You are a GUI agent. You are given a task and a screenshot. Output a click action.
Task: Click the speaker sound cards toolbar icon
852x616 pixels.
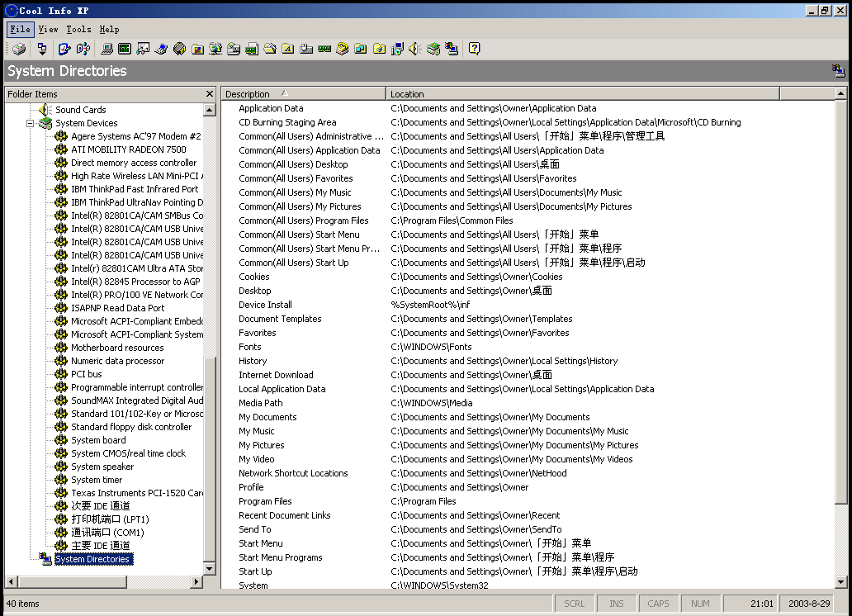coord(415,49)
